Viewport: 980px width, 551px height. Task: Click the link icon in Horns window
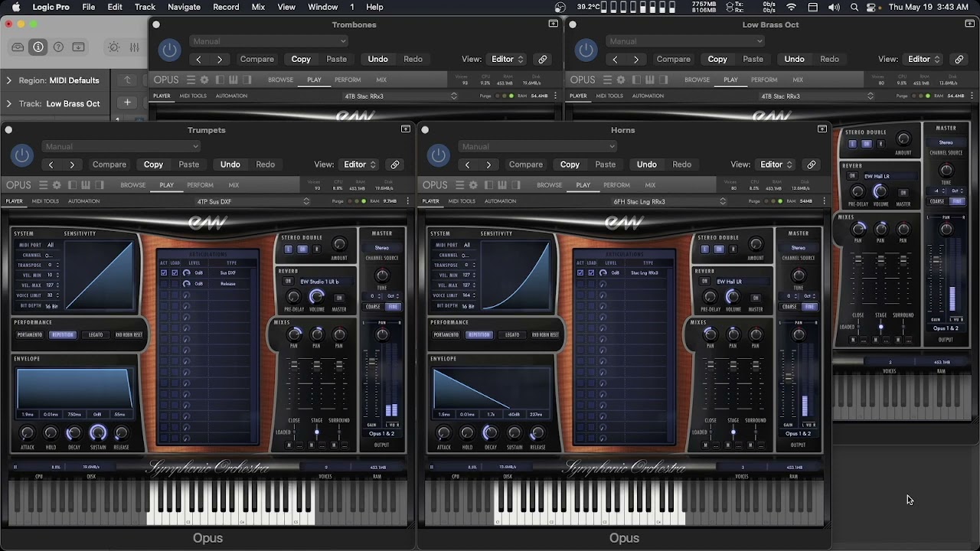812,165
